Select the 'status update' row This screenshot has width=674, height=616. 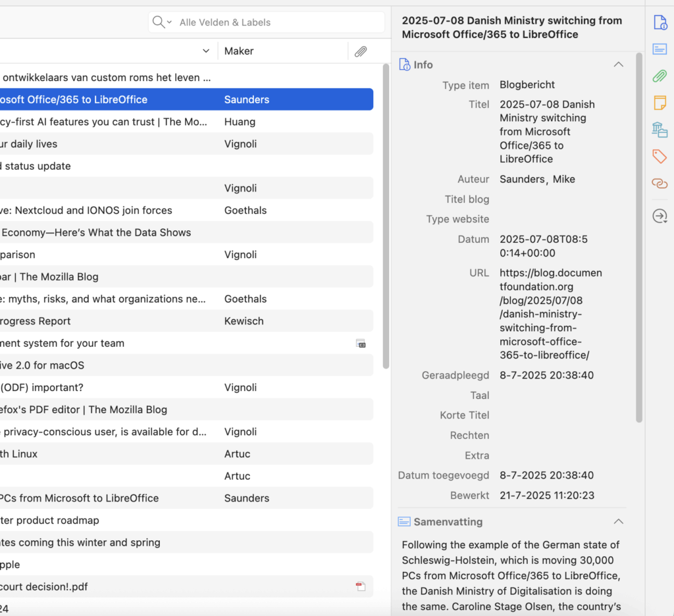pos(186,166)
